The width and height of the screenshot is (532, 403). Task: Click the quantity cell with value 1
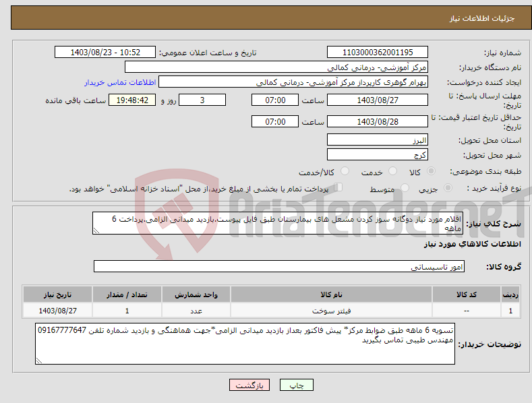pyautogui.click(x=127, y=311)
